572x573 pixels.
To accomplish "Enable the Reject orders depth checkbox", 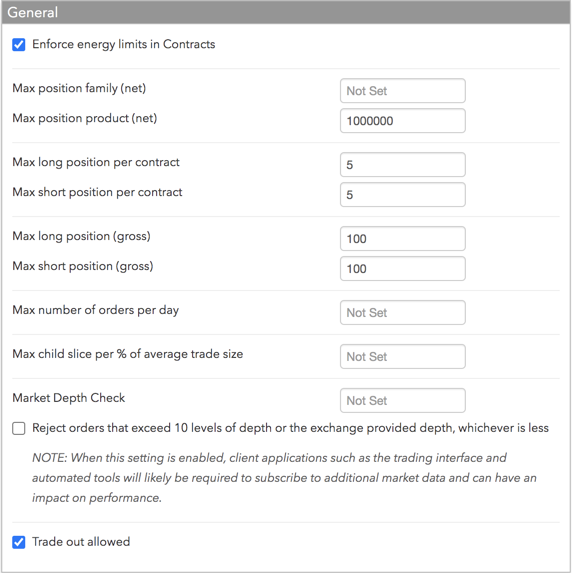I will pos(19,428).
